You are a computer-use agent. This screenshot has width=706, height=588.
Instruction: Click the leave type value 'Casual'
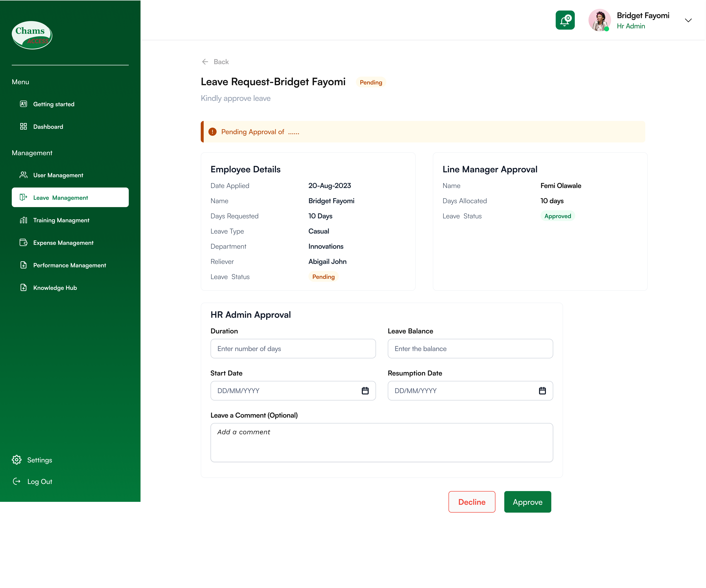[x=319, y=231]
